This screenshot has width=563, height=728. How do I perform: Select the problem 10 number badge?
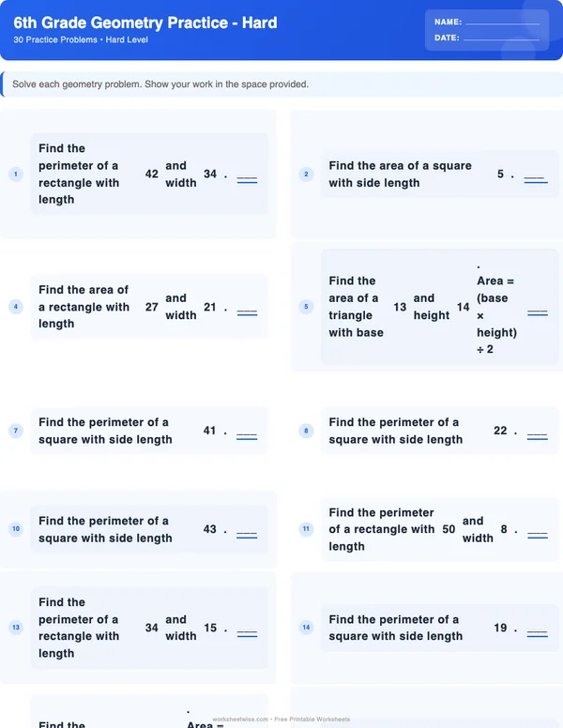click(15, 529)
